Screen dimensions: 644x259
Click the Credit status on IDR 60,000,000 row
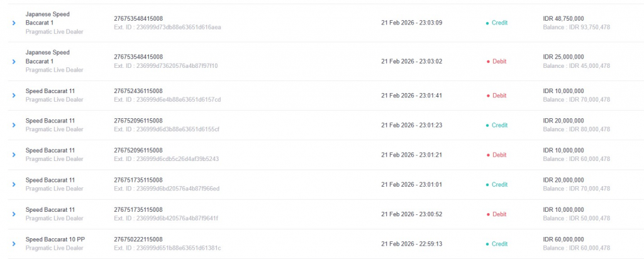[x=499, y=244]
